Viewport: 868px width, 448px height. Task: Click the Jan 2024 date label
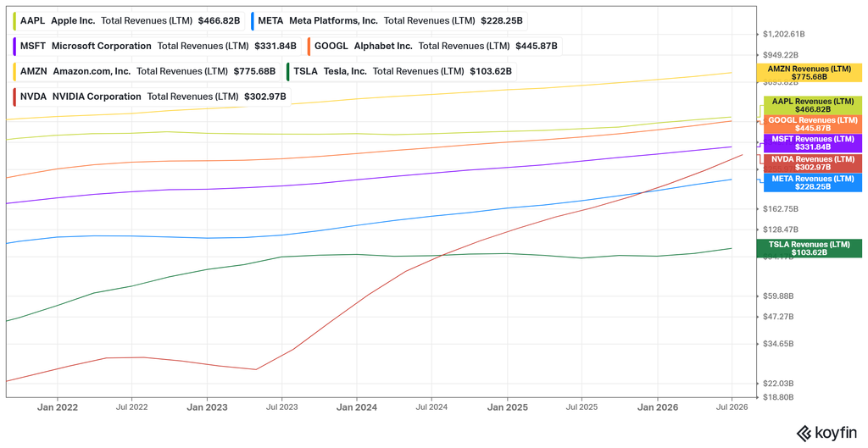(x=357, y=407)
